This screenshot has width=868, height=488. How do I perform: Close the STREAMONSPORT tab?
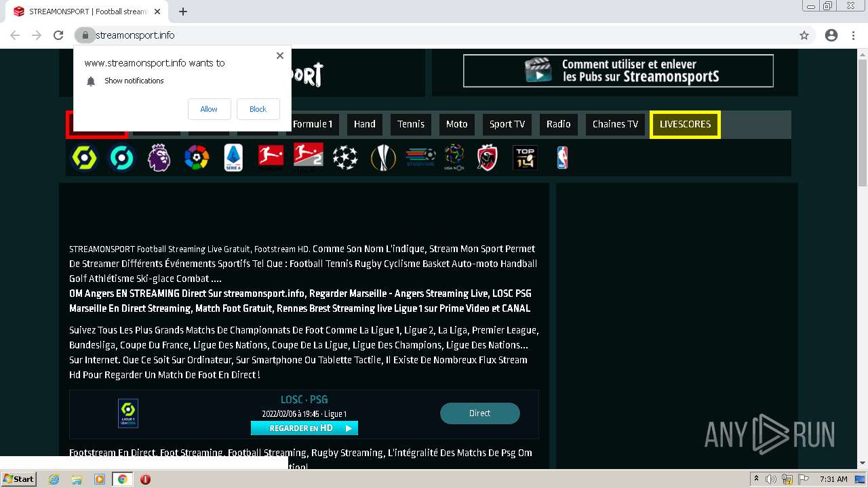click(158, 12)
